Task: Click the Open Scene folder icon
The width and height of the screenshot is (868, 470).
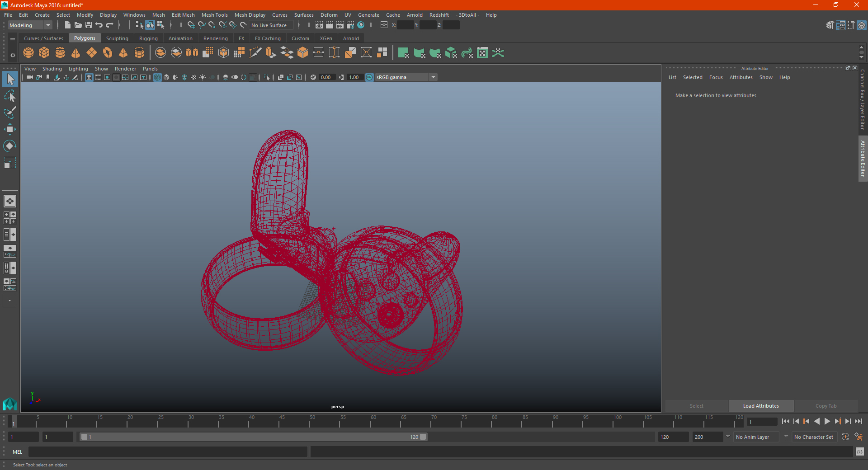Action: click(x=78, y=25)
